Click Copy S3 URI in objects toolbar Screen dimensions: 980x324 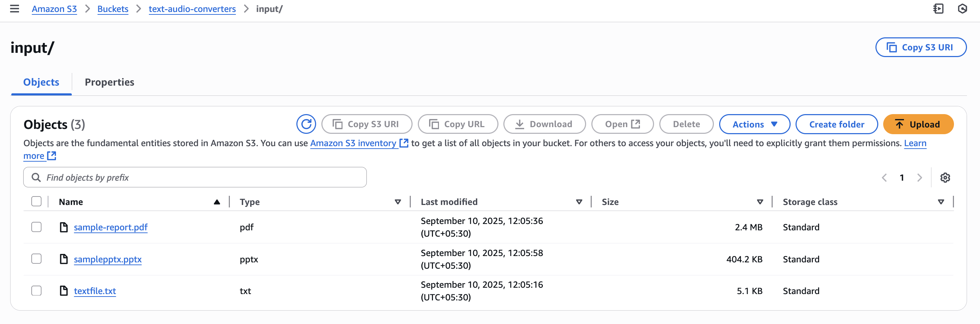pyautogui.click(x=367, y=124)
